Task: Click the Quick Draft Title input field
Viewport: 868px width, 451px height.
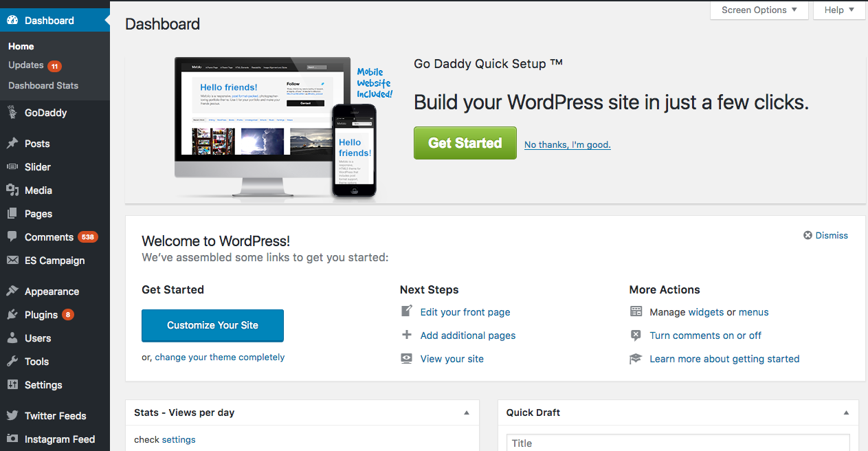Action: tap(678, 443)
